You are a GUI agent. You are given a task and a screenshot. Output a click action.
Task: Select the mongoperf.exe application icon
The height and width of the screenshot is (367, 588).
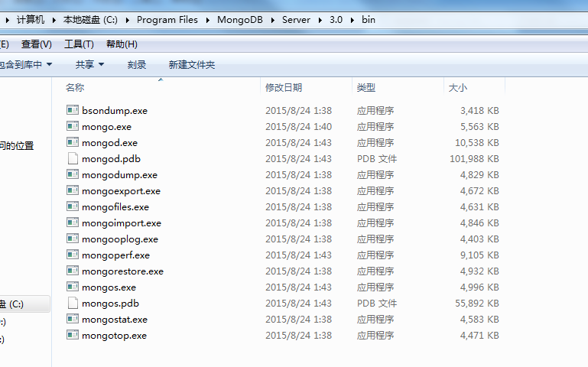pos(73,255)
